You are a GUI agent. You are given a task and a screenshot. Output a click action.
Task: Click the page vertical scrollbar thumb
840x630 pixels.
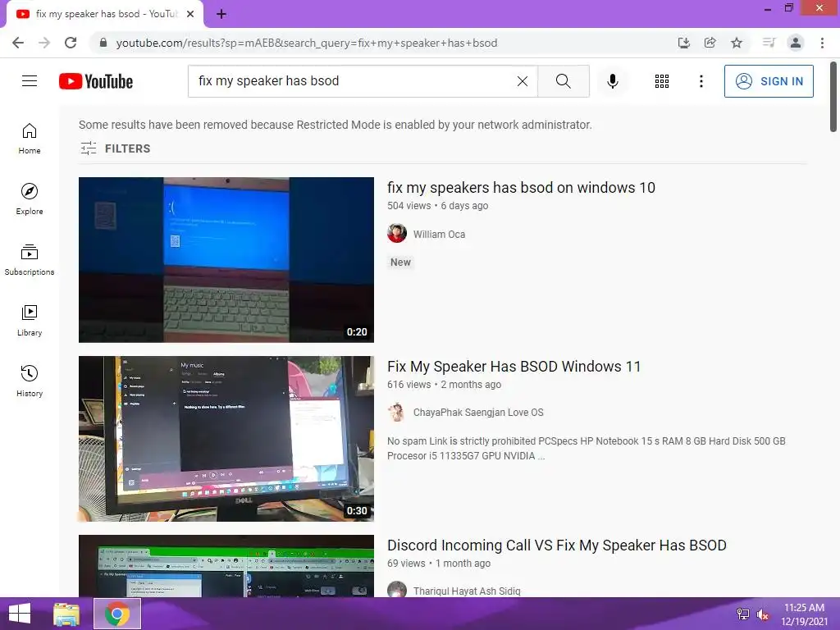pos(833,97)
